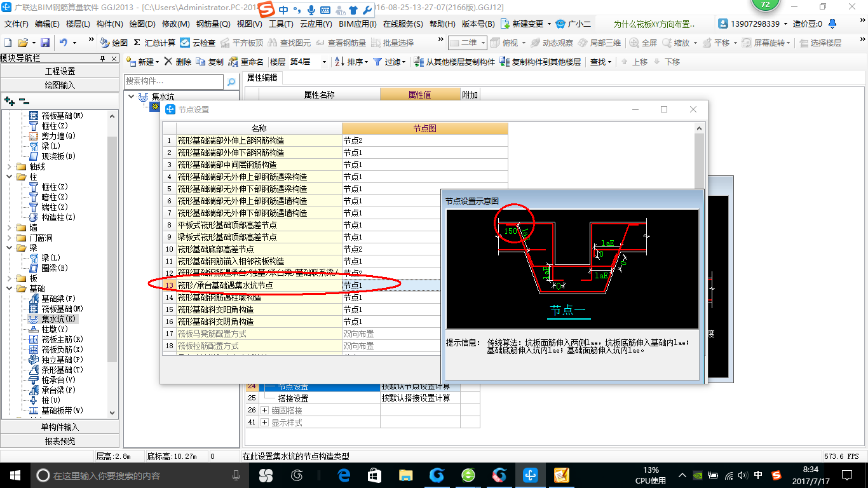Pin the 模块导航栏 panel

[103, 58]
